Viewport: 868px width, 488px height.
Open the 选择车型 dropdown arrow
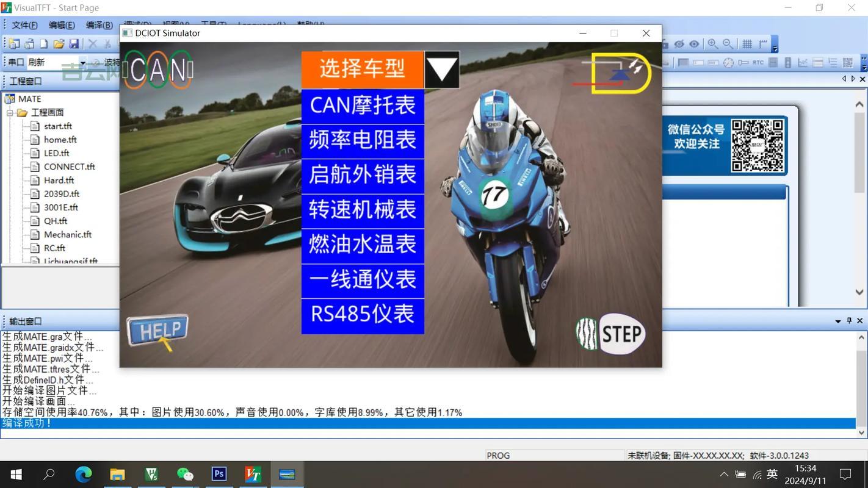point(441,70)
